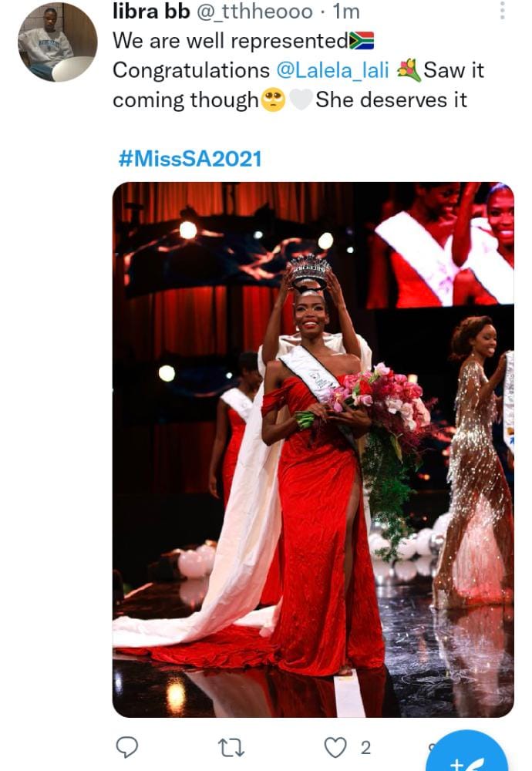Open the tweet via the 1m timestamp

pos(346,12)
